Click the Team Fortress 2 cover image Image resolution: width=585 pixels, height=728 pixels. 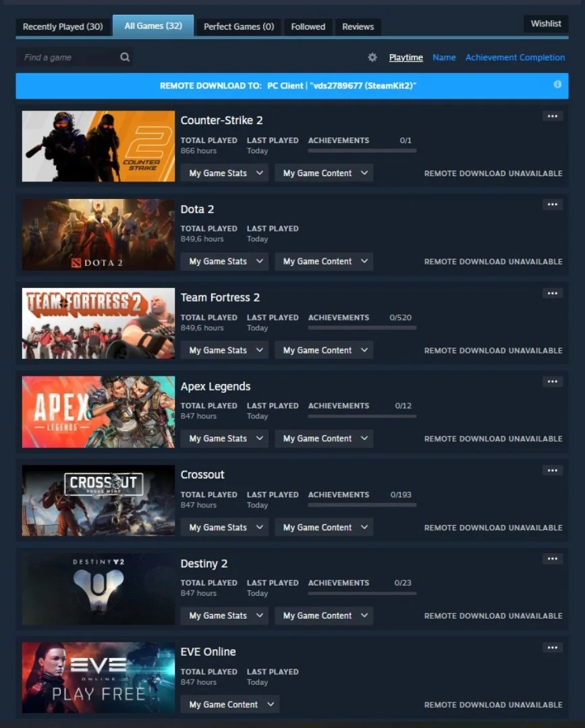point(99,324)
